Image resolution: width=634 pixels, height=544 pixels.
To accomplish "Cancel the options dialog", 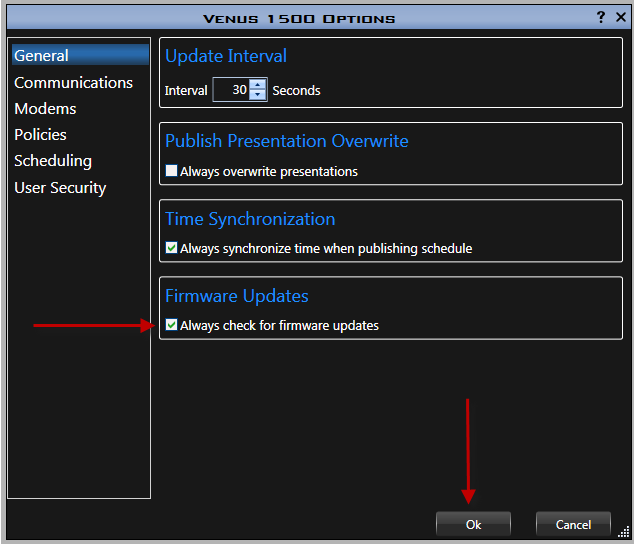I will pyautogui.click(x=573, y=524).
